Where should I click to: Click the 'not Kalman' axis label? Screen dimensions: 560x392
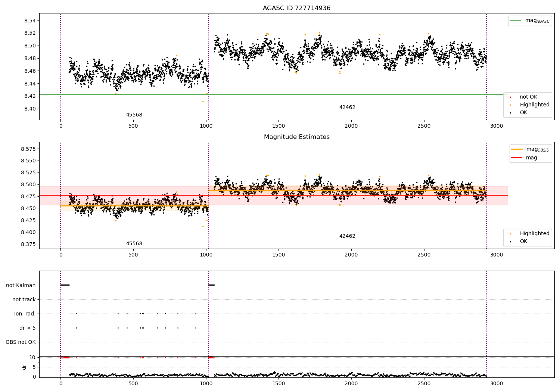tap(21, 286)
